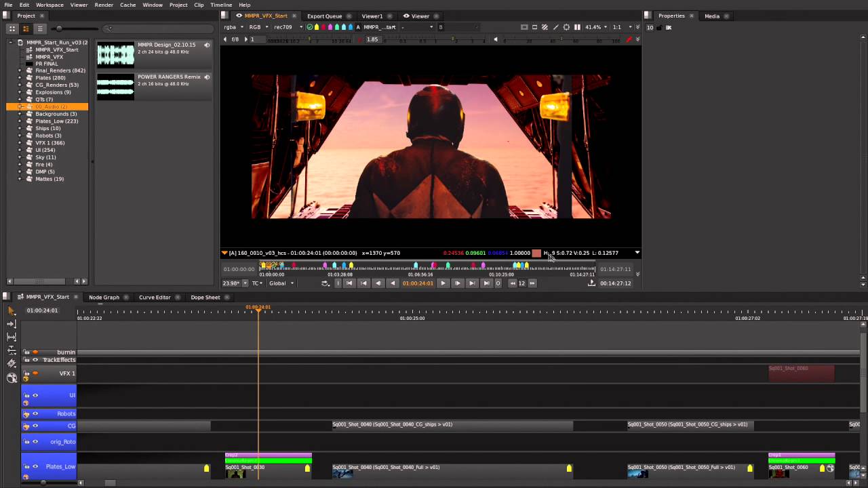868x488 pixels.
Task: Switch to the Node Graph tab
Action: 104,297
